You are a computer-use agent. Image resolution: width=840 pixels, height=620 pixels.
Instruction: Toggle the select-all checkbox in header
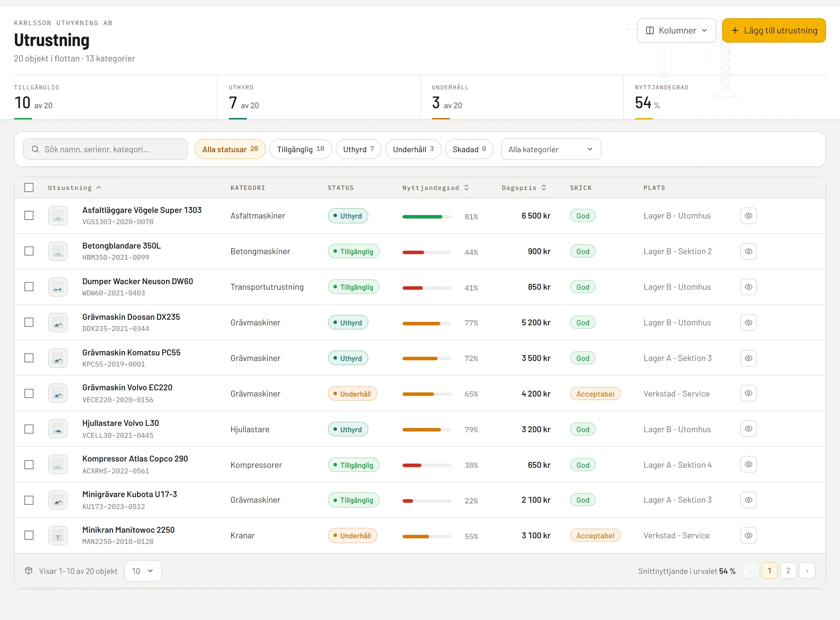pyautogui.click(x=29, y=188)
